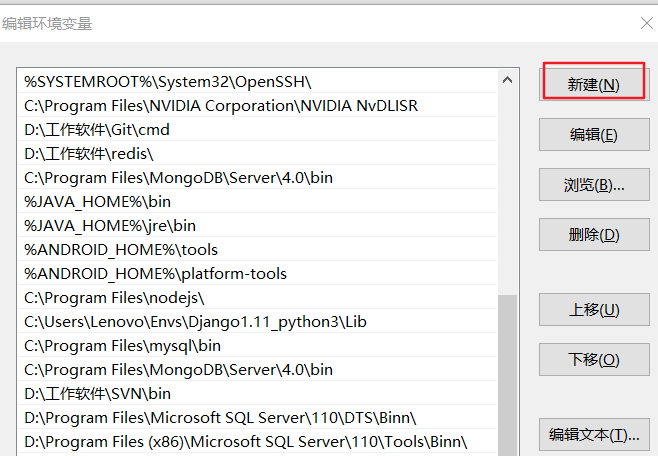The image size is (658, 456).
Task: Open the 浏览(B)... folder browser
Action: pos(594,185)
